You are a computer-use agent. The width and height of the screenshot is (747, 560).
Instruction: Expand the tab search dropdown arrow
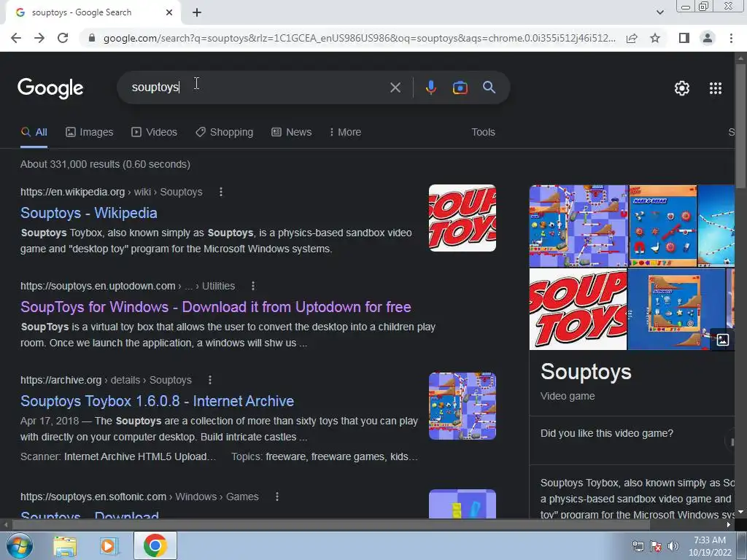(x=659, y=12)
